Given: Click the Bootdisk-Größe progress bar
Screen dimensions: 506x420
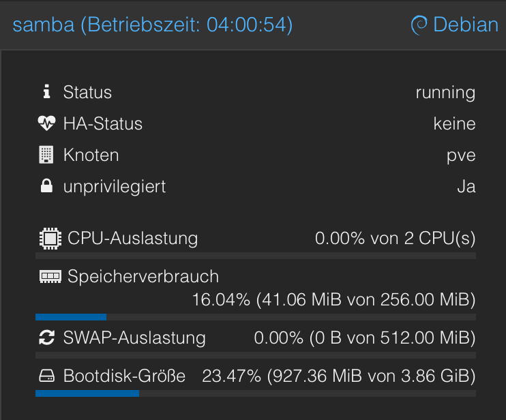Looking at the screenshot, I should coord(256,393).
